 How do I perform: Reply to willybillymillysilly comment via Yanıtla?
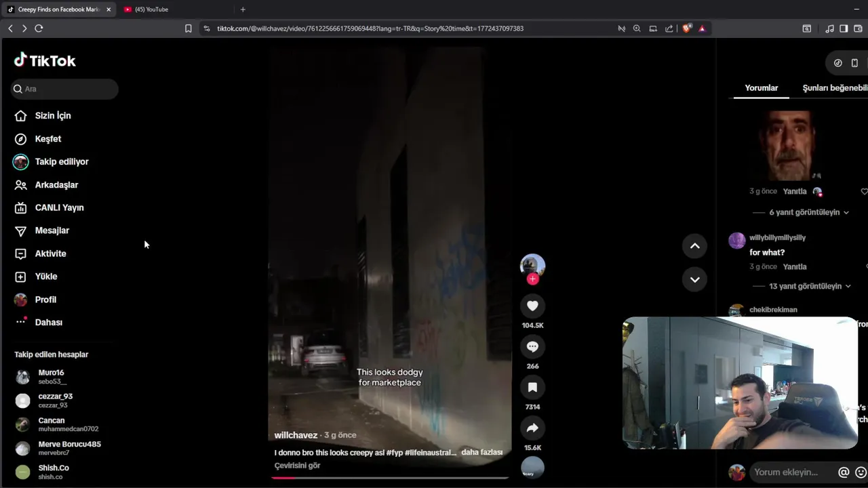pyautogui.click(x=795, y=267)
